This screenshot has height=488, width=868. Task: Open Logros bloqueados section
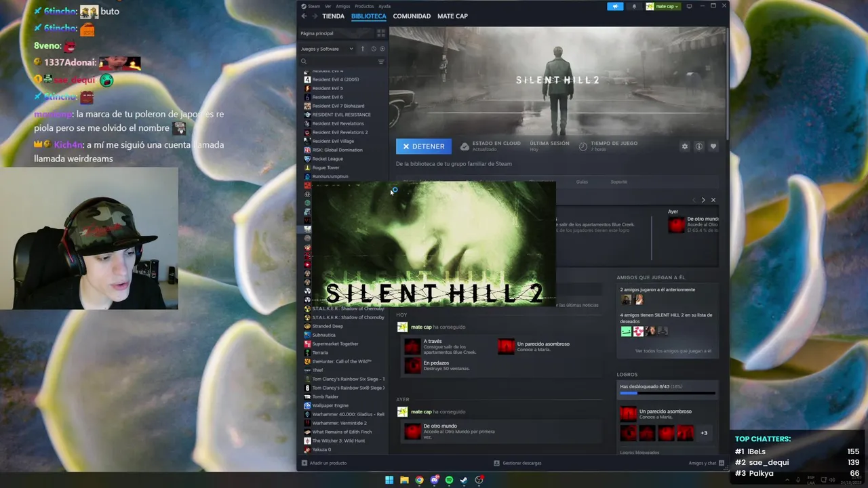pyautogui.click(x=639, y=452)
